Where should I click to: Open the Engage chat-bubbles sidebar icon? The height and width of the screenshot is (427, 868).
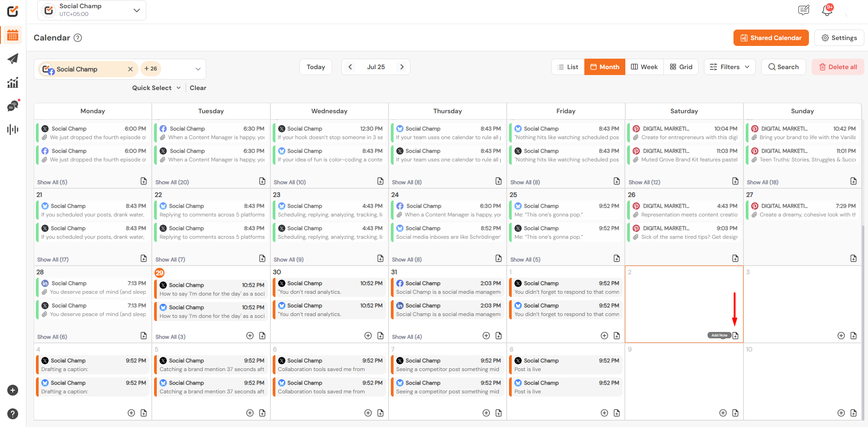(x=13, y=106)
